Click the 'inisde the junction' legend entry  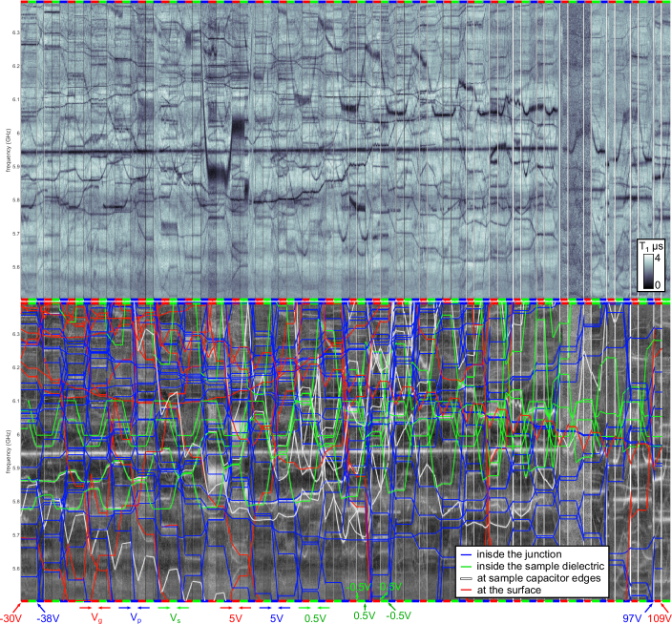click(519, 554)
